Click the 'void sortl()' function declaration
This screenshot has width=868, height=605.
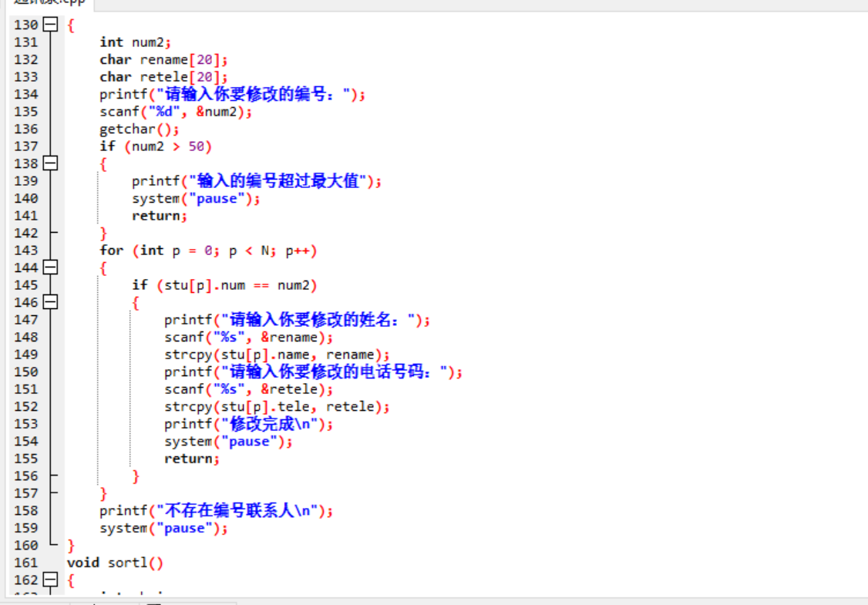[115, 563]
